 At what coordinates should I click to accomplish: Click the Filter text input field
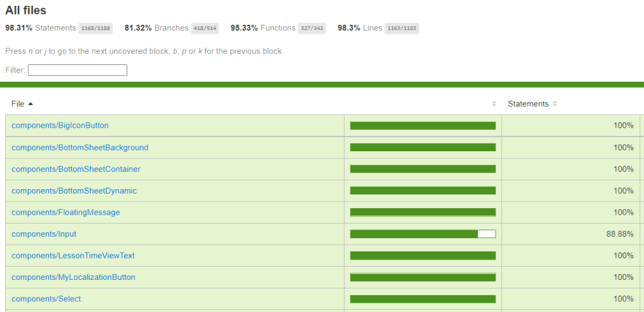click(x=78, y=70)
